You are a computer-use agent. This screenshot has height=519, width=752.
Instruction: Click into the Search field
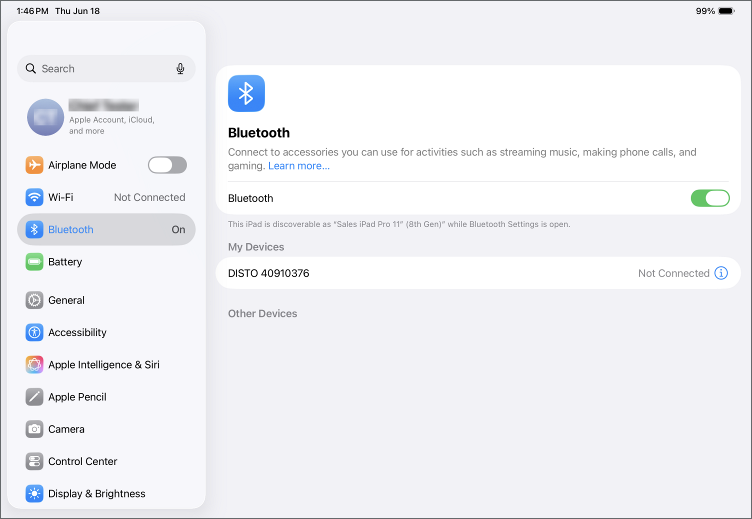[106, 69]
